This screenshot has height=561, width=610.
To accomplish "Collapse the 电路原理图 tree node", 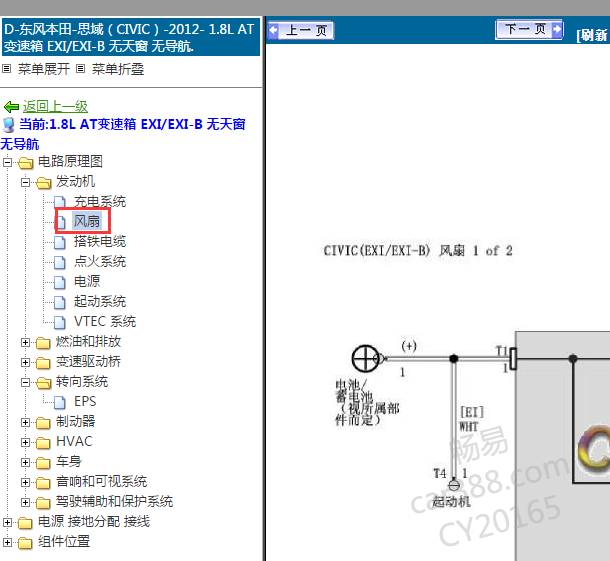I will [7, 162].
